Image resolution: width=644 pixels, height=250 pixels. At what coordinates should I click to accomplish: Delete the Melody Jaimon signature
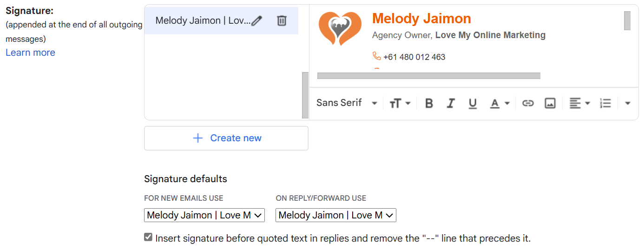pyautogui.click(x=282, y=20)
